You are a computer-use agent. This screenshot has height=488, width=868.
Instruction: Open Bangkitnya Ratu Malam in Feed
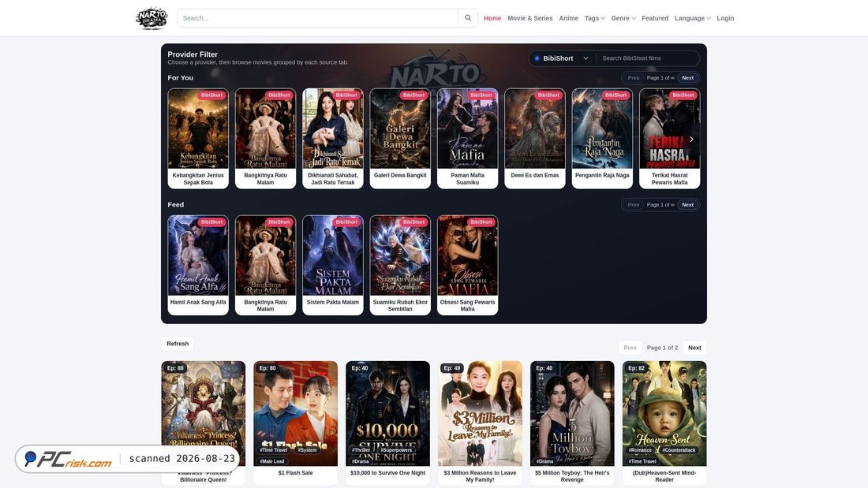tap(266, 265)
